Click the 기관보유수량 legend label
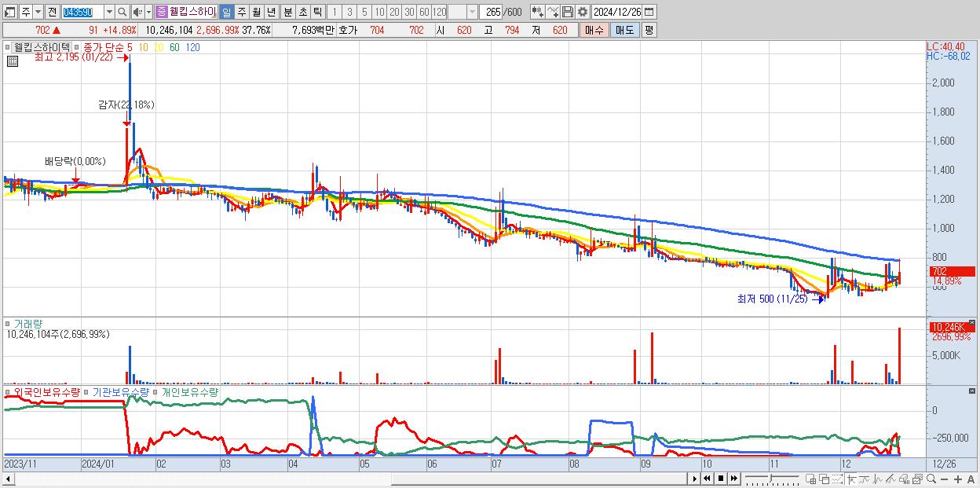The image size is (980, 488). pos(120,391)
